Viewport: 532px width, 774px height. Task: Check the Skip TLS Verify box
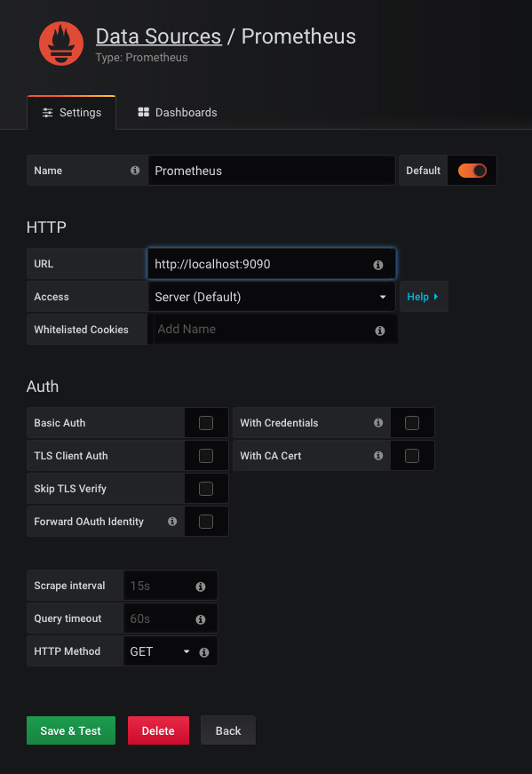pyautogui.click(x=206, y=489)
